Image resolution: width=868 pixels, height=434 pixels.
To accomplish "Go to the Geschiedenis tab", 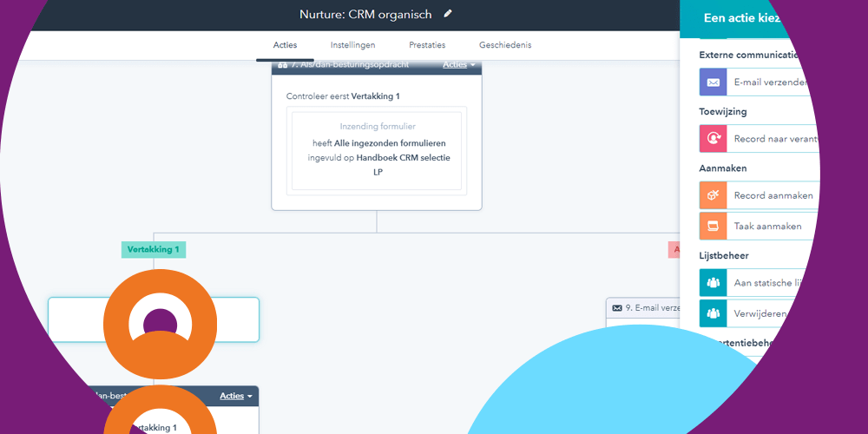I will [505, 45].
